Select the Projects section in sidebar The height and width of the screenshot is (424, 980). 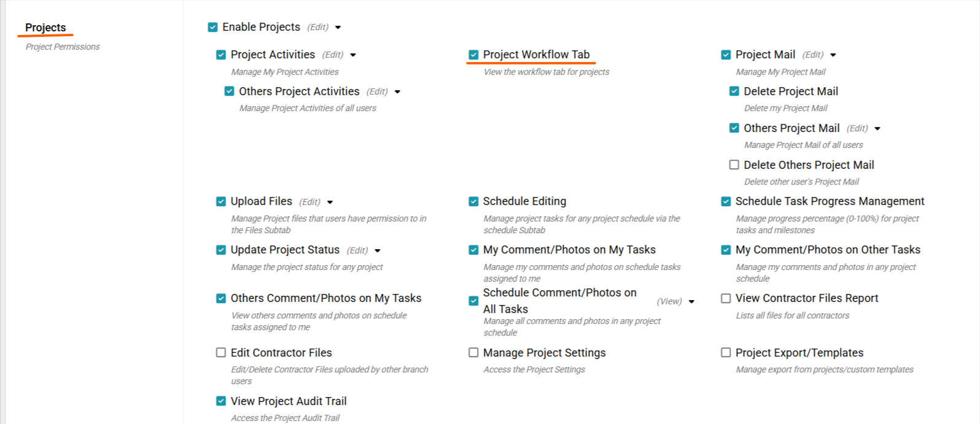(x=45, y=28)
